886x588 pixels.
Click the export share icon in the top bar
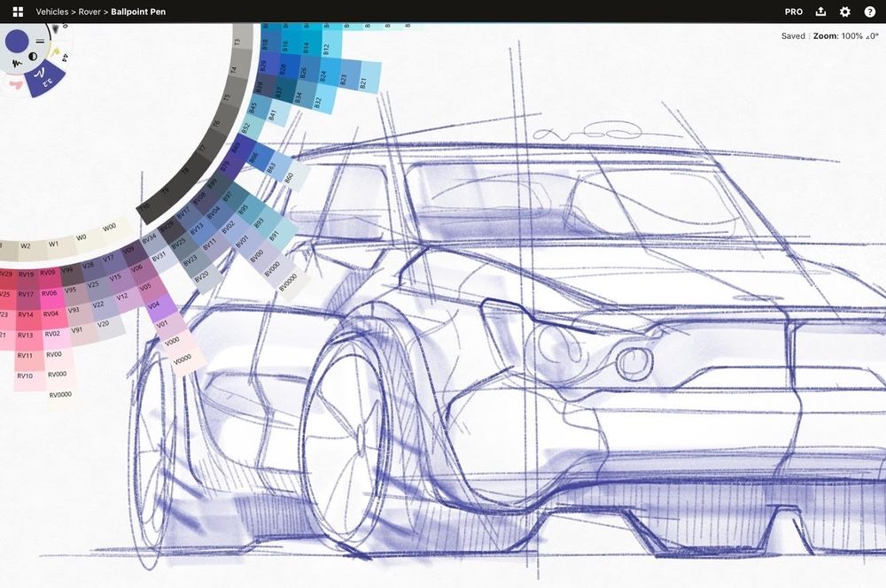pyautogui.click(x=820, y=12)
